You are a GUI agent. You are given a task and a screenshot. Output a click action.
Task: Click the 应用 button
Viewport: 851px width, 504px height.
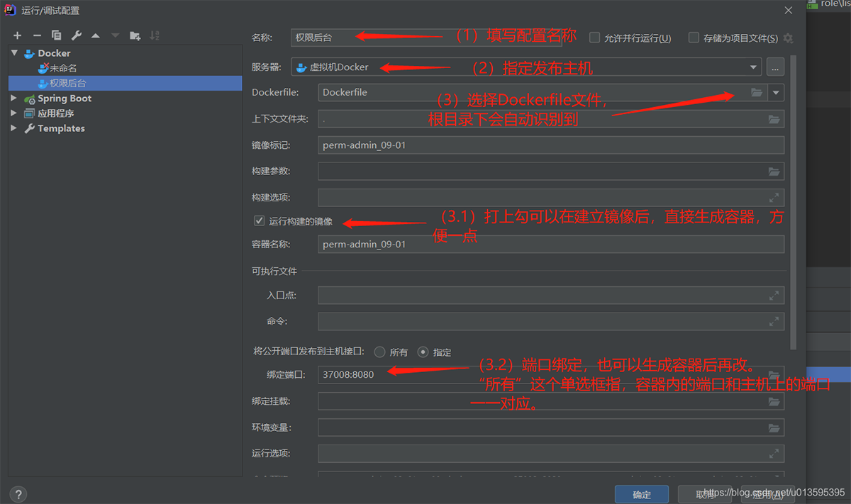pos(769,494)
